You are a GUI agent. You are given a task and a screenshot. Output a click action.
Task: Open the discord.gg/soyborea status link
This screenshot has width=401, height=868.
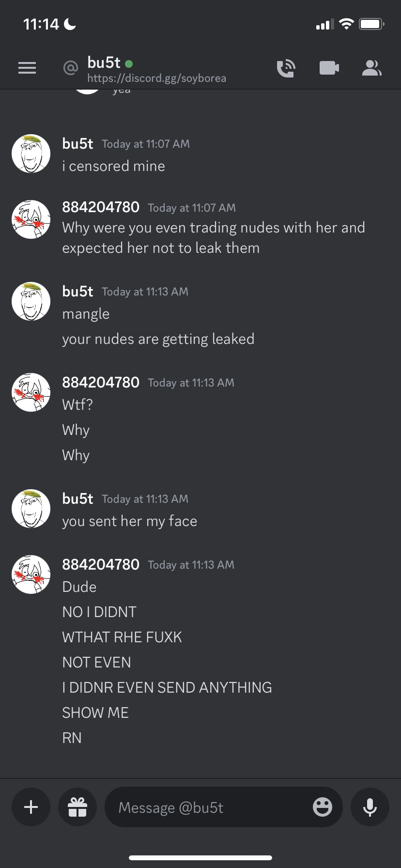(156, 78)
